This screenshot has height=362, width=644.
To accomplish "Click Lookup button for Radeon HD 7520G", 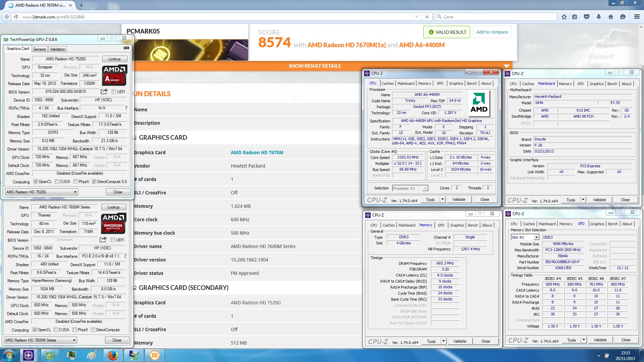I will (114, 59).
